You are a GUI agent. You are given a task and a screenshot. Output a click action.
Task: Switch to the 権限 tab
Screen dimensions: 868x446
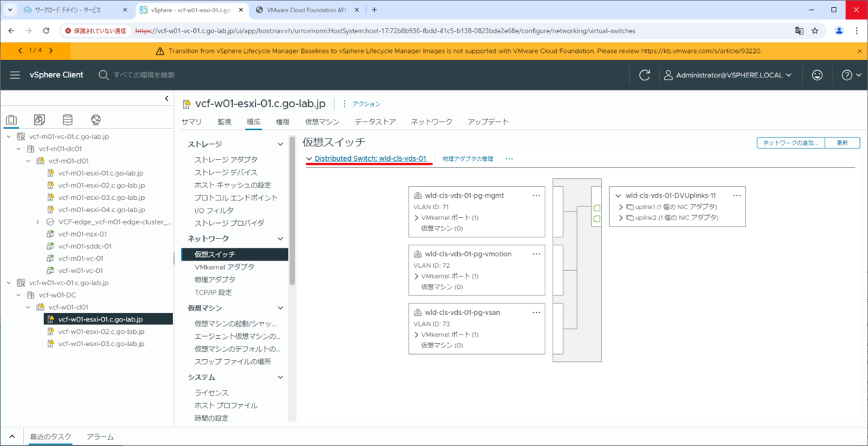(x=283, y=122)
